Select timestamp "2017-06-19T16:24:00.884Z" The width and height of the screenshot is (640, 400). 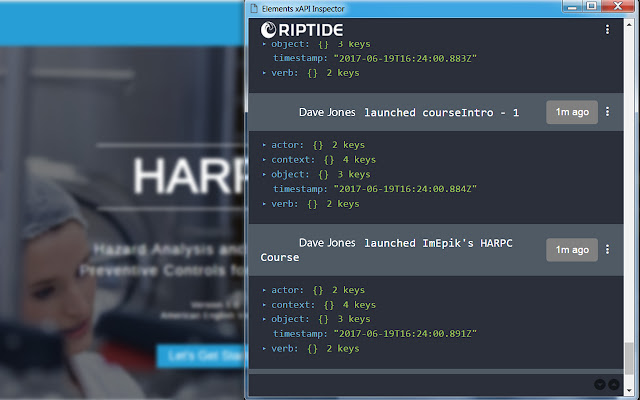tap(405, 189)
